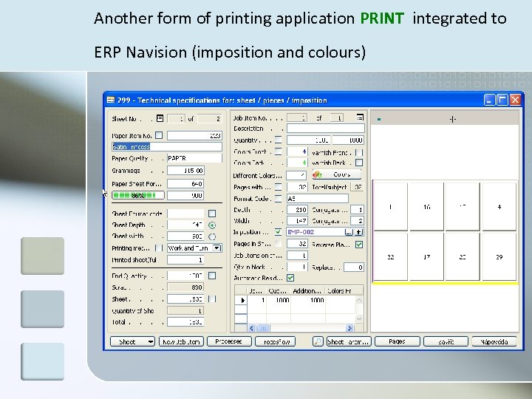Select the Sheet Width radio button
532x399 pixels.
click(212, 236)
